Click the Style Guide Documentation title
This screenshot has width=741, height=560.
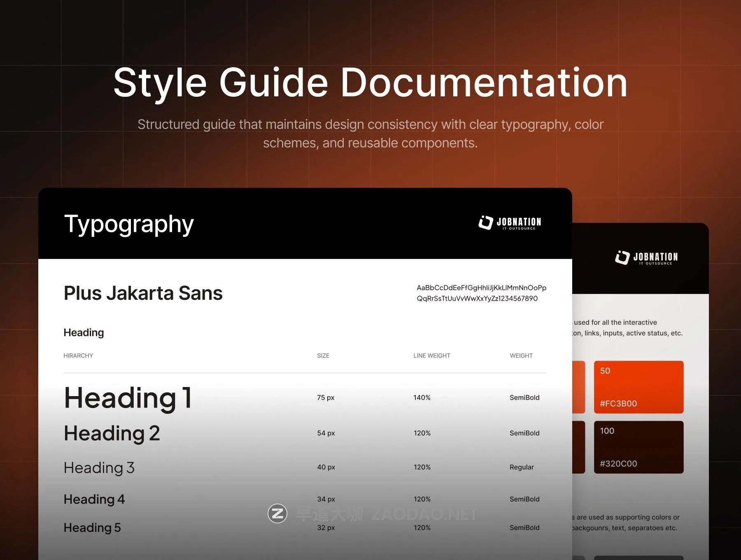click(x=370, y=83)
